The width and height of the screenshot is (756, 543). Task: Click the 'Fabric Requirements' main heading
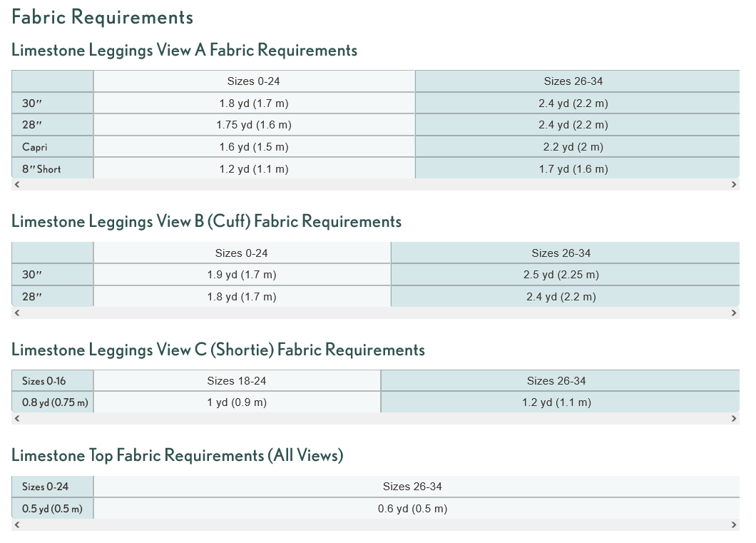[x=103, y=17]
